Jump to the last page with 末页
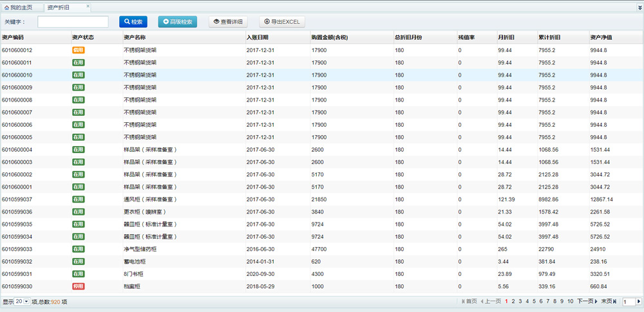644x312 pixels. pos(609,301)
